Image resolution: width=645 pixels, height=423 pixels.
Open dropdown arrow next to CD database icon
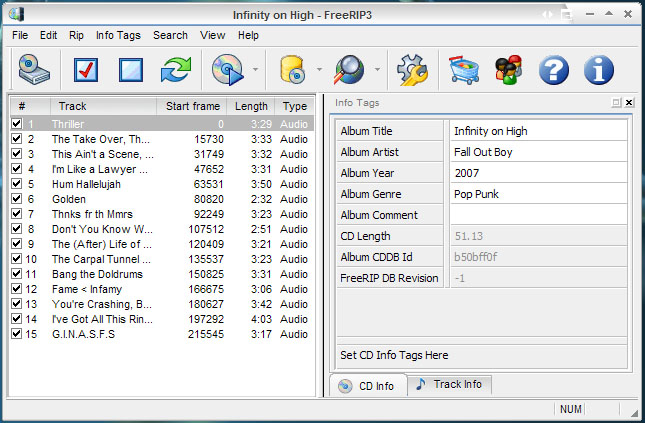(319, 69)
